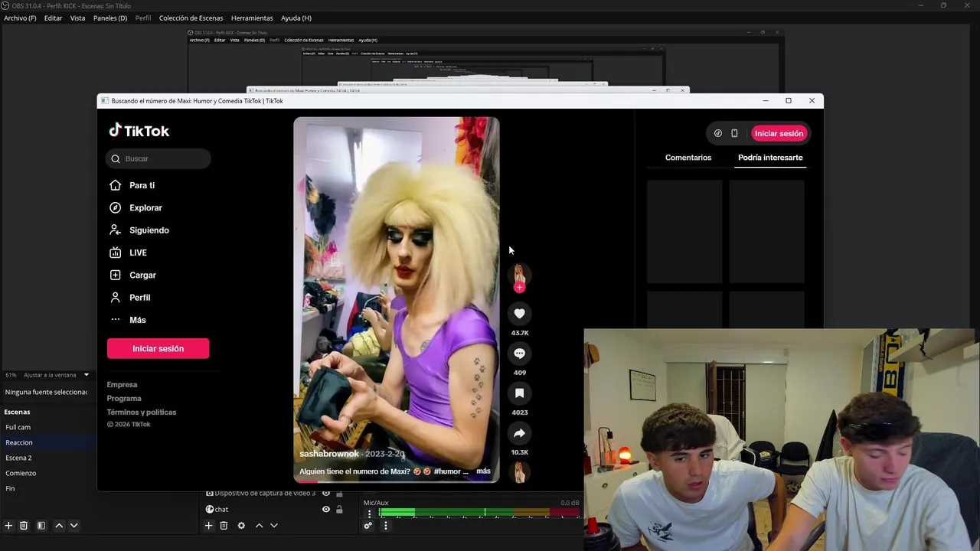The width and height of the screenshot is (980, 551).
Task: Open sashabrownok profile link
Action: tap(329, 454)
